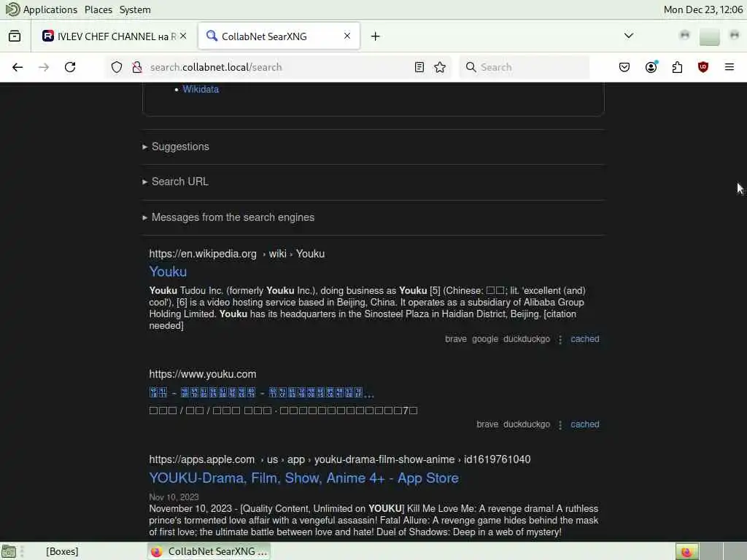This screenshot has width=747, height=560.
Task: Open the Places menu
Action: point(98,9)
